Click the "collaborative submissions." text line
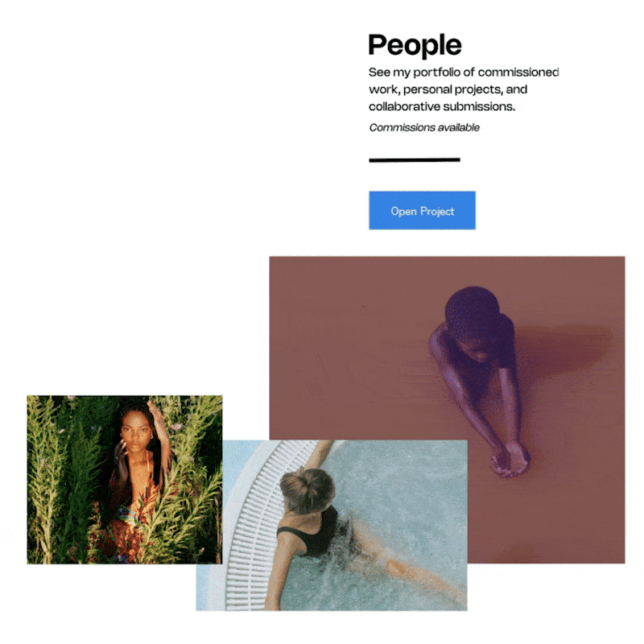This screenshot has width=644, height=644. pos(441,106)
